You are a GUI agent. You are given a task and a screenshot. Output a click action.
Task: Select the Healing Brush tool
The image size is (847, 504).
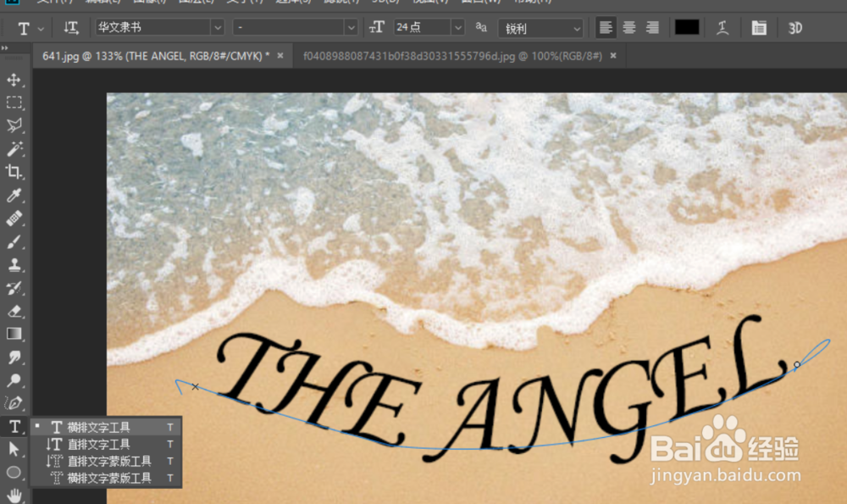[14, 219]
